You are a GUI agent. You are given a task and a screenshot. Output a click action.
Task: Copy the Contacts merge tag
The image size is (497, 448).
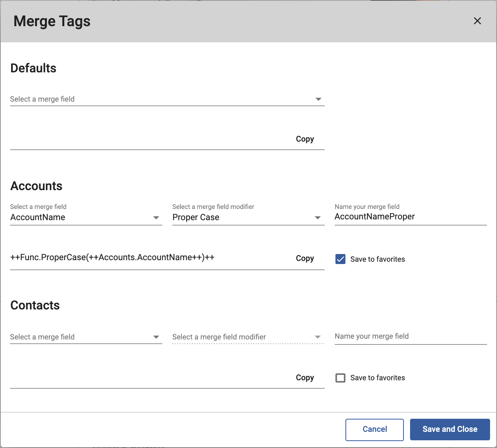(x=305, y=378)
